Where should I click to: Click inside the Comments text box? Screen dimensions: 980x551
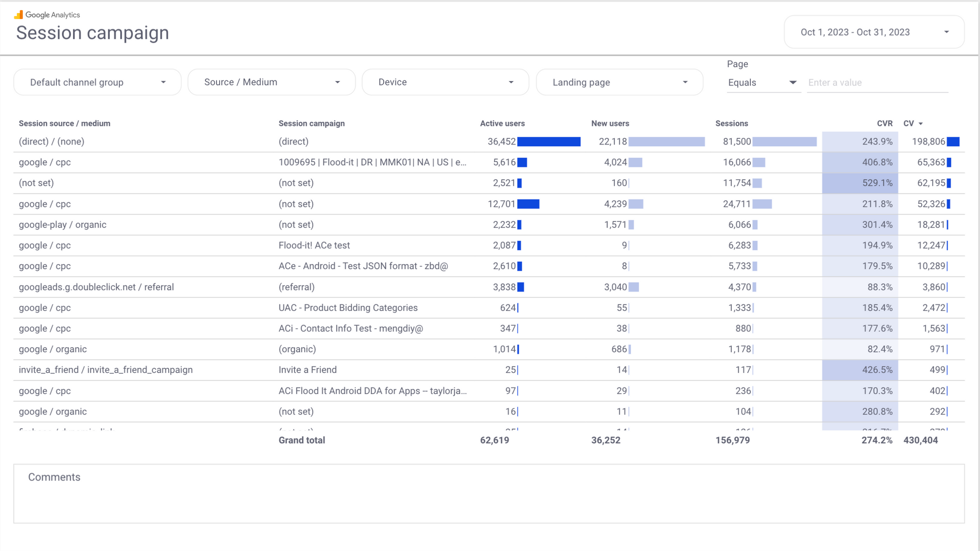488,498
